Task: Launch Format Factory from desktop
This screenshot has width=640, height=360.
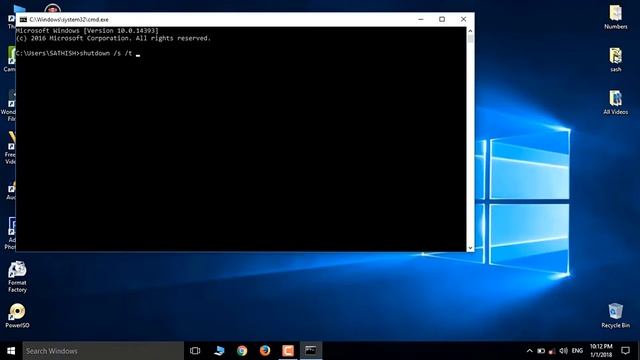Action: tap(17, 277)
